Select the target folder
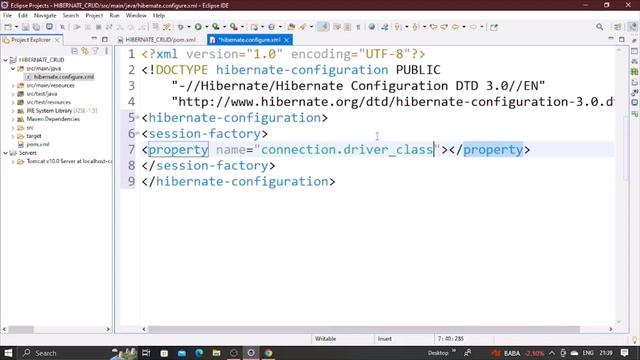640x360 pixels. tap(34, 136)
